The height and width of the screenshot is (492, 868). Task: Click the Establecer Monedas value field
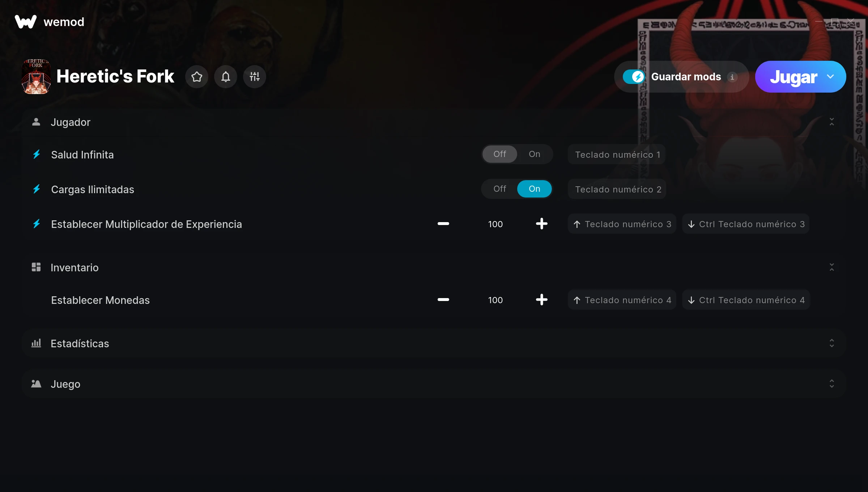[495, 300]
